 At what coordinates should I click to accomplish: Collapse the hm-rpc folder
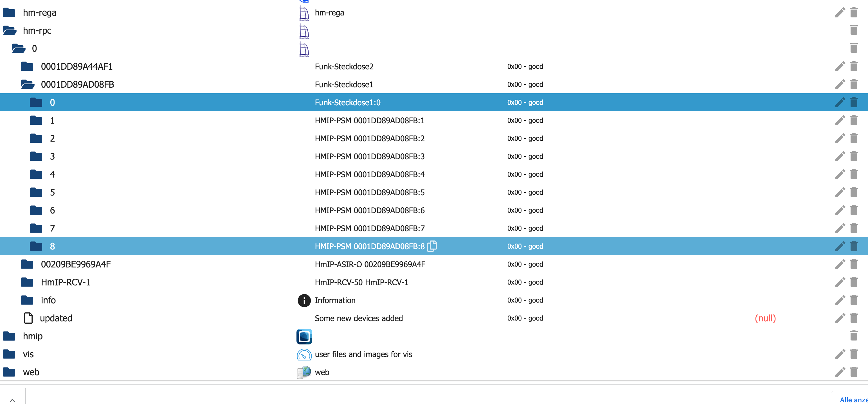click(10, 30)
